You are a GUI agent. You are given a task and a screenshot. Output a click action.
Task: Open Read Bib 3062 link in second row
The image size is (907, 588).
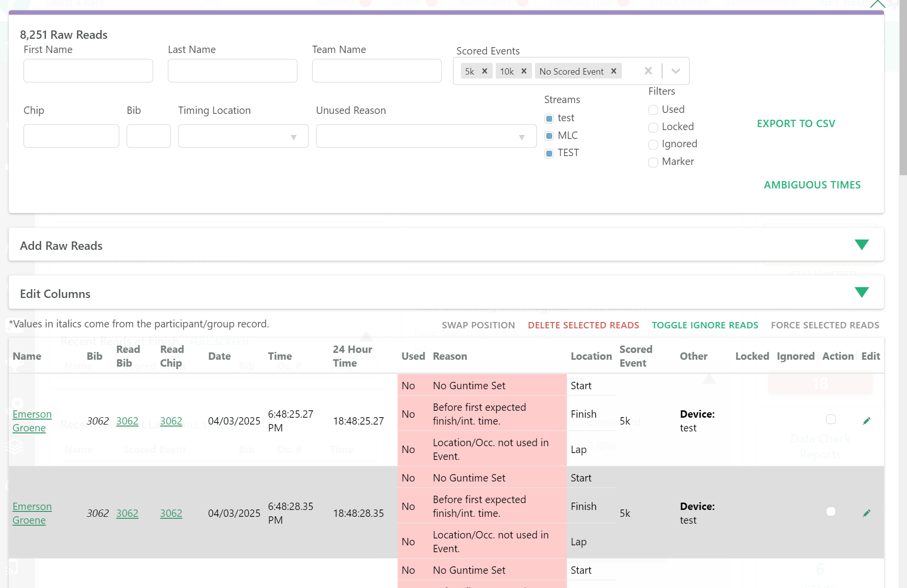coord(127,513)
